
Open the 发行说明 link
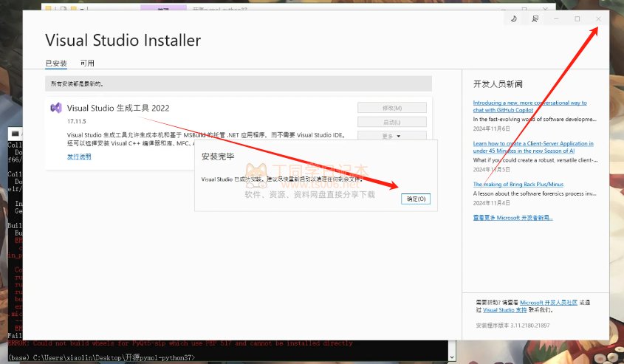pos(79,157)
